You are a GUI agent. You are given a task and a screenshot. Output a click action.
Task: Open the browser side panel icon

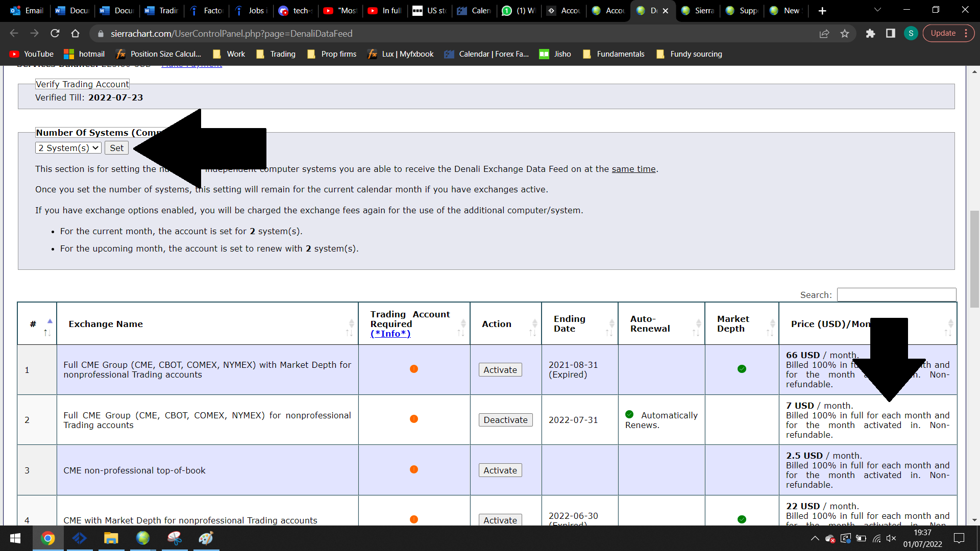click(891, 34)
